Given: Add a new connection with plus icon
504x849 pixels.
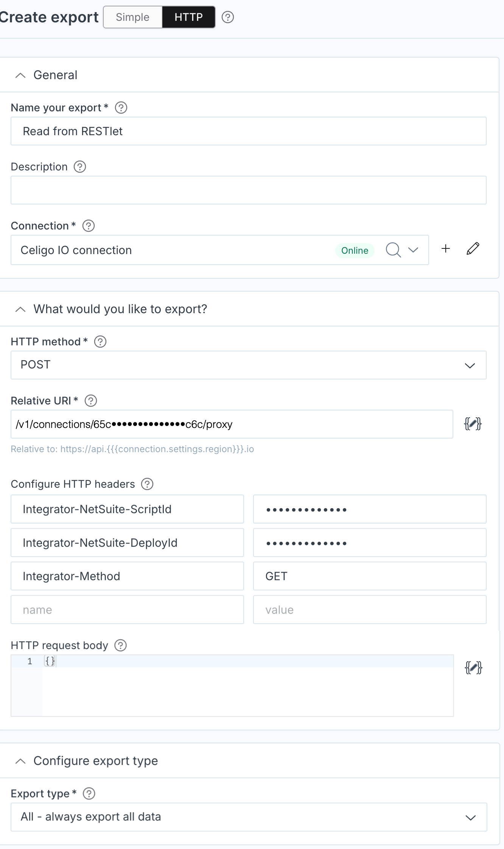Looking at the screenshot, I should (446, 248).
